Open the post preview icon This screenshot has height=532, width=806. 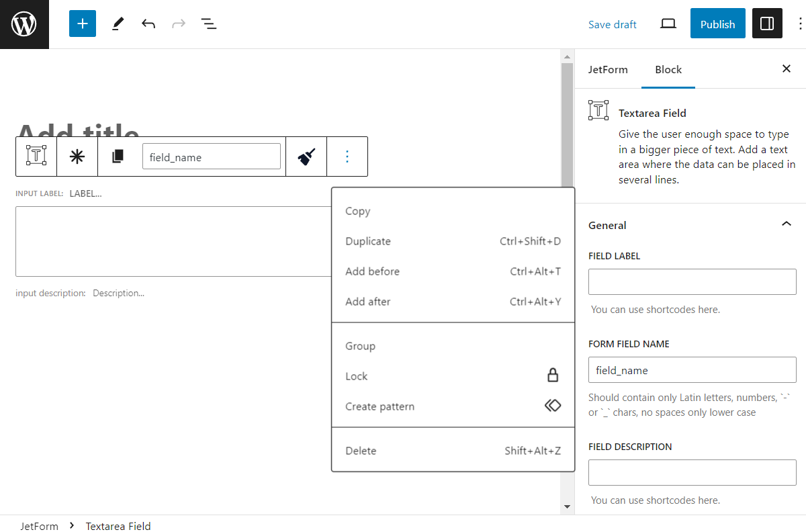(668, 24)
